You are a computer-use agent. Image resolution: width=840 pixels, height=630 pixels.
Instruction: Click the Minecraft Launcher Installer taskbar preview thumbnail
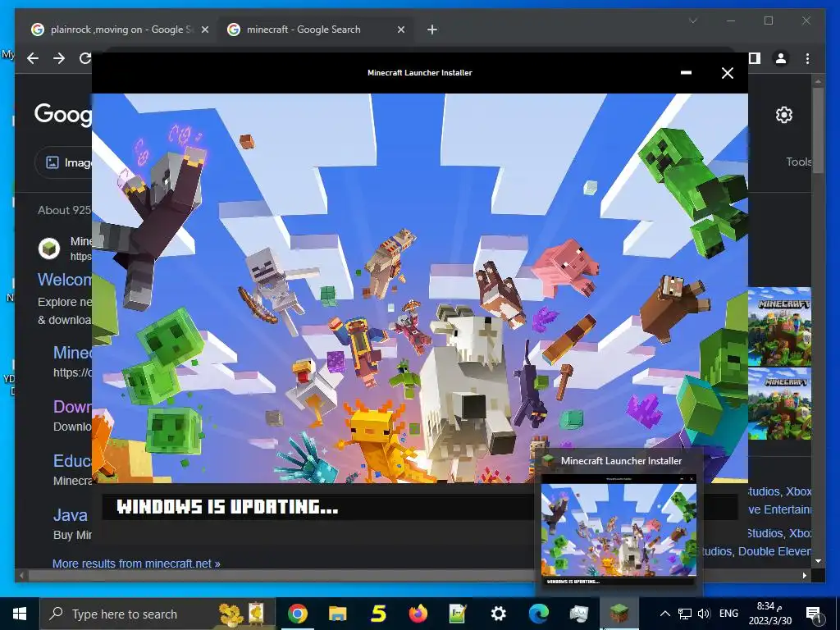[619, 531]
